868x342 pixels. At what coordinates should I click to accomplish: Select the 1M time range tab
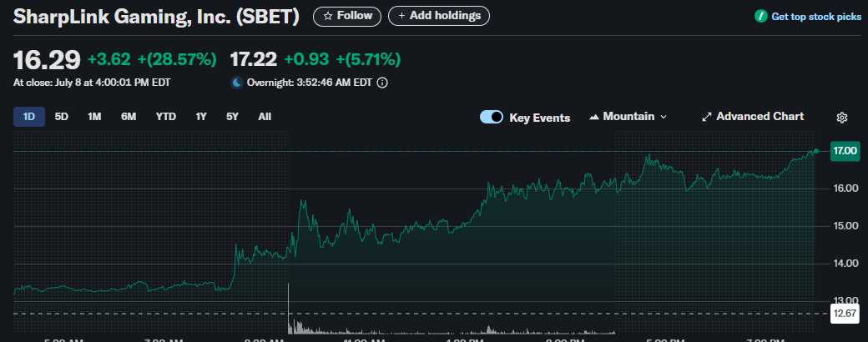94,117
